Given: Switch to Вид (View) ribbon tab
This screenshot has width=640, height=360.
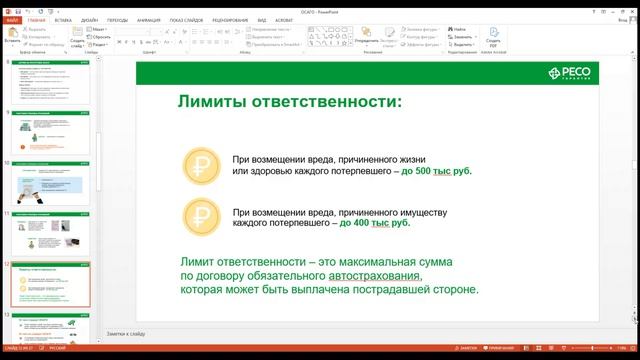Looking at the screenshot, I should (262, 20).
